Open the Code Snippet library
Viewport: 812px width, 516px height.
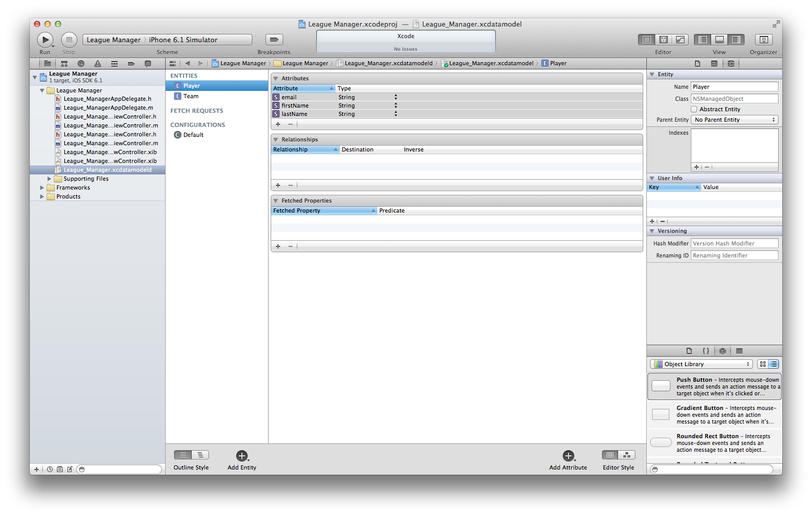[x=706, y=351]
